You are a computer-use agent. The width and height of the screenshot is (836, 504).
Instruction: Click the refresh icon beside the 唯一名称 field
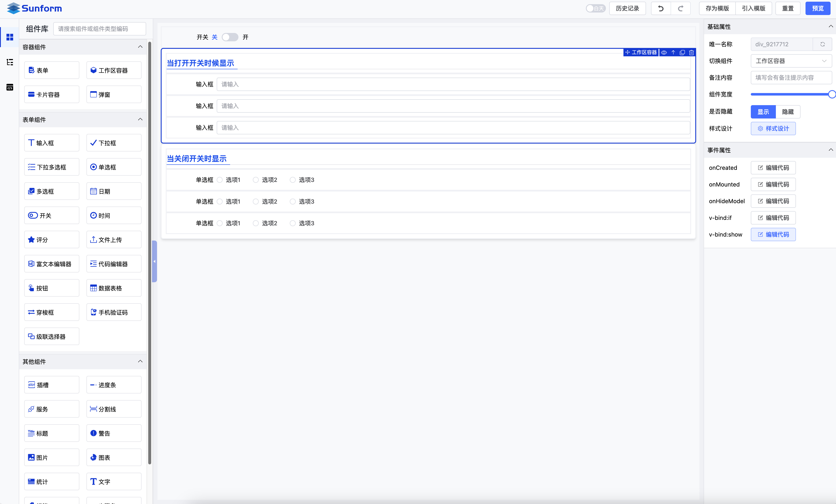[822, 44]
